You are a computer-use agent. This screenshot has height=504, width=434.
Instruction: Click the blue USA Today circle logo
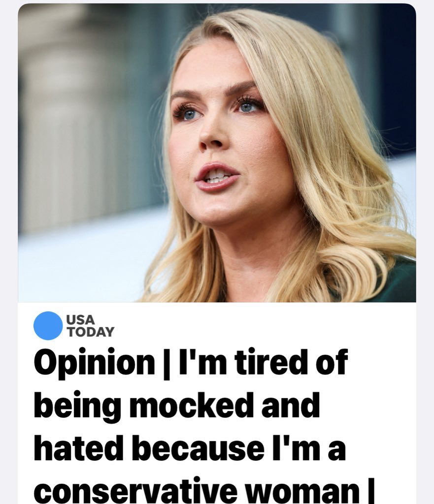tap(48, 326)
